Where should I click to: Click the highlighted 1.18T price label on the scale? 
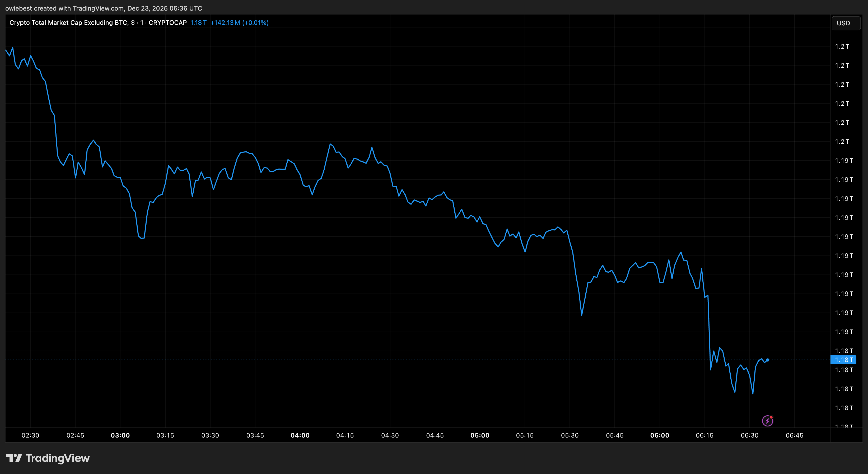[x=843, y=360]
